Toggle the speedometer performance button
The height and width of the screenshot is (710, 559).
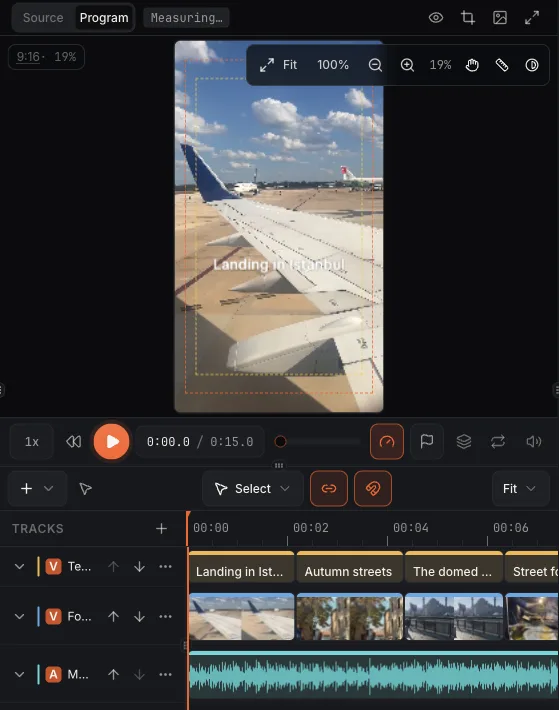click(387, 441)
